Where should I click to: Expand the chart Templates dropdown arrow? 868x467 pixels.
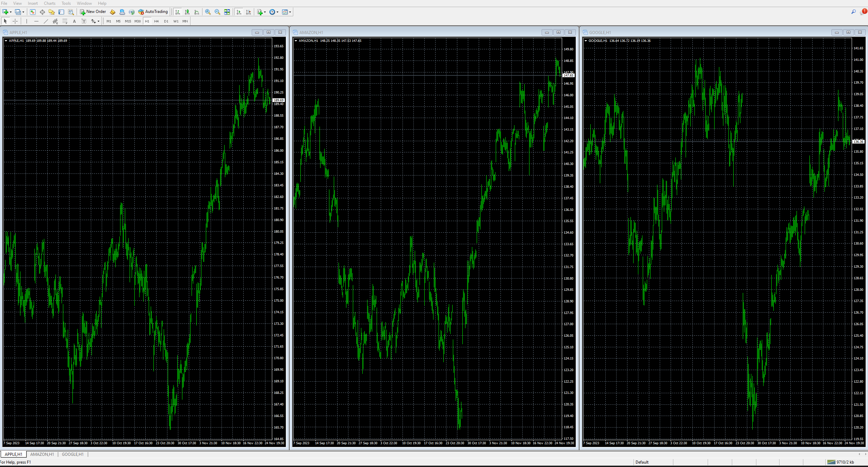pyautogui.click(x=290, y=12)
